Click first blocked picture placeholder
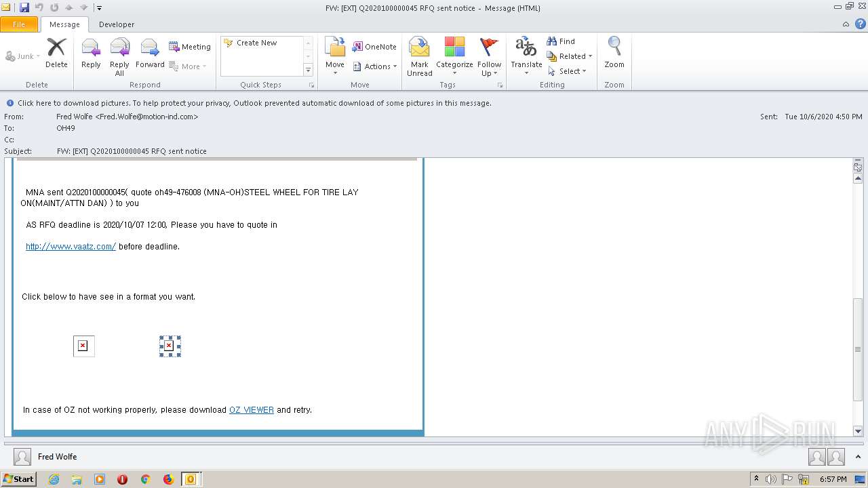 point(83,346)
